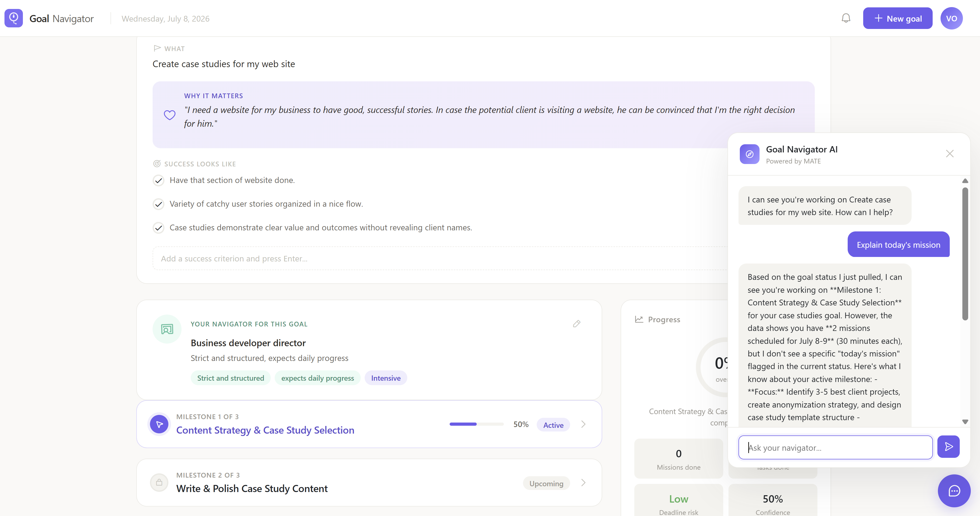Image resolution: width=980 pixels, height=516 pixels.
Task: Click the 'Strict and structured' tag
Action: (x=230, y=378)
